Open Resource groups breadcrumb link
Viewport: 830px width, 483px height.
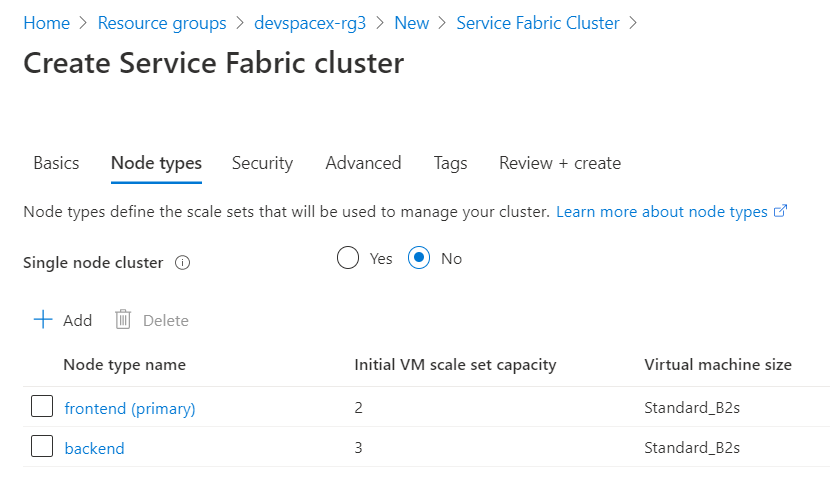point(162,23)
